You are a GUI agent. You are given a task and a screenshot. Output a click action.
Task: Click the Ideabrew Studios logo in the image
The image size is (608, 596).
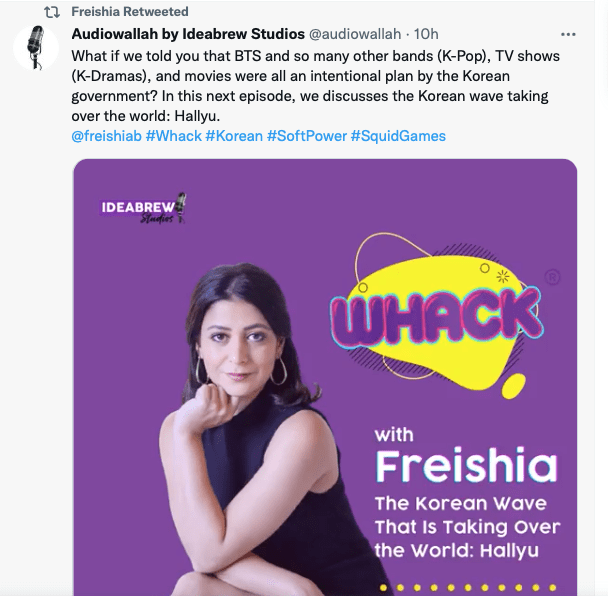[x=144, y=209]
